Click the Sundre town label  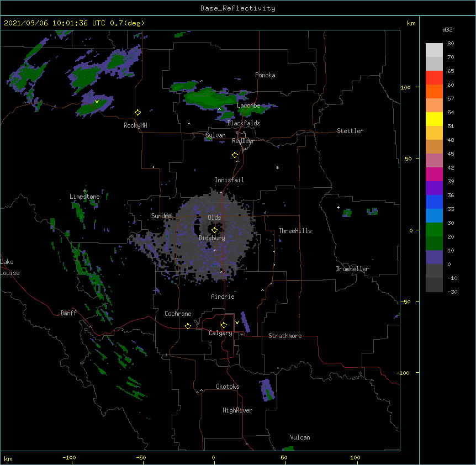point(161,216)
